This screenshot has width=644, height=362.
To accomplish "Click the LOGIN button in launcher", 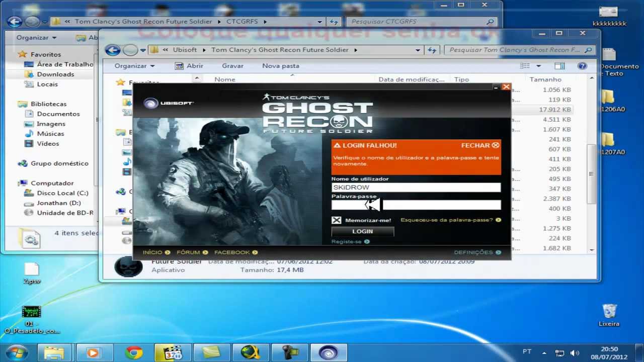I will (x=362, y=231).
